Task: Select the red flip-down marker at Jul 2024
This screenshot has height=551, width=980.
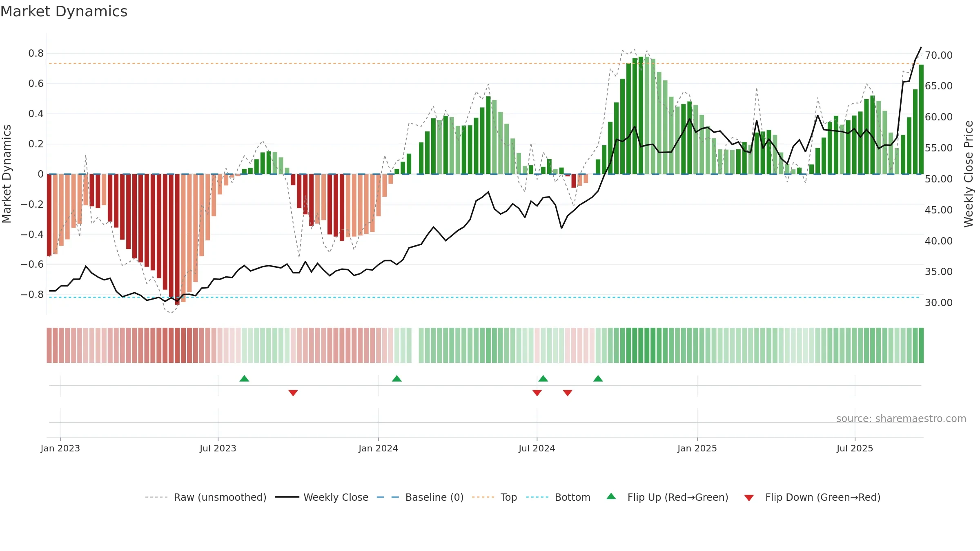Action: click(x=537, y=393)
